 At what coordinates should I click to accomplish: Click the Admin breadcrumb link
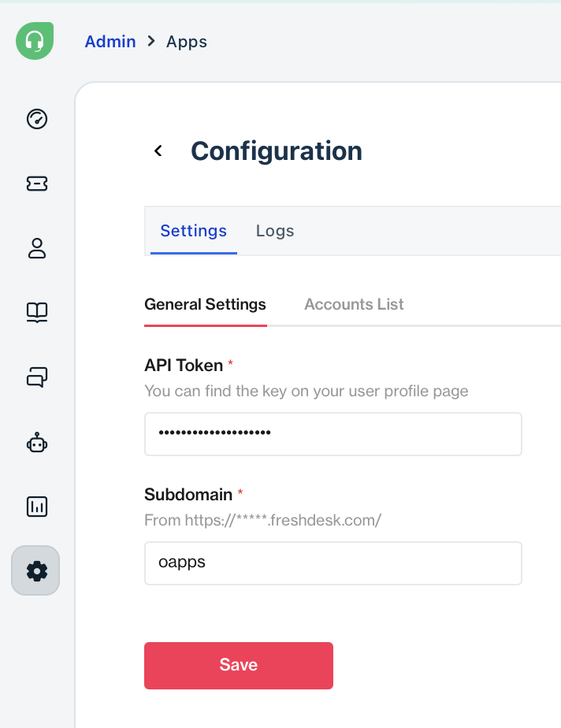(110, 41)
